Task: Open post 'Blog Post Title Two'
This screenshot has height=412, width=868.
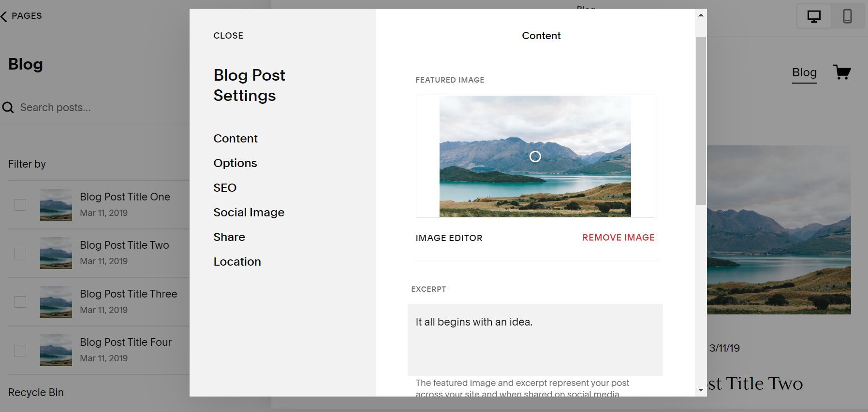Action: 124,245
